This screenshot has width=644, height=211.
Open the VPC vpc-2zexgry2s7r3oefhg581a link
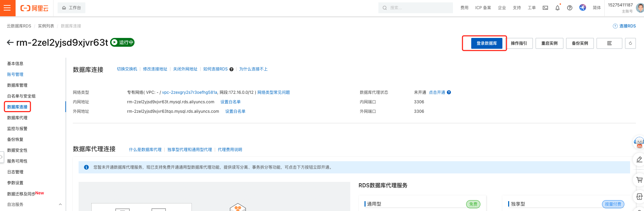point(190,92)
